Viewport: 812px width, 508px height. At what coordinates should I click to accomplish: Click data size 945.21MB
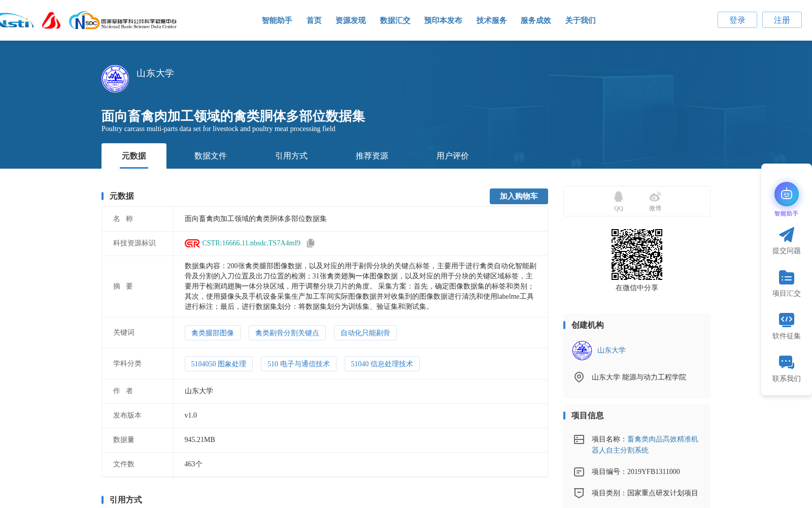click(x=199, y=440)
